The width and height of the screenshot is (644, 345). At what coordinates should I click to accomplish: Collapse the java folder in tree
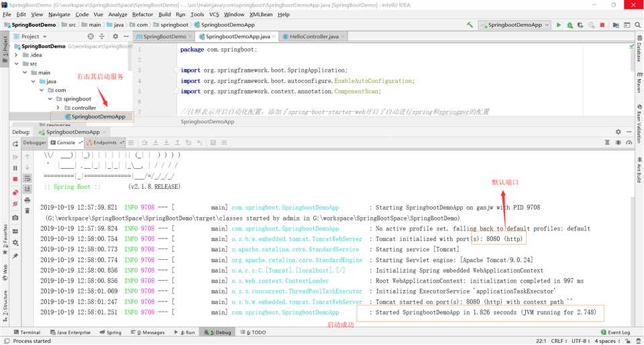pos(34,81)
